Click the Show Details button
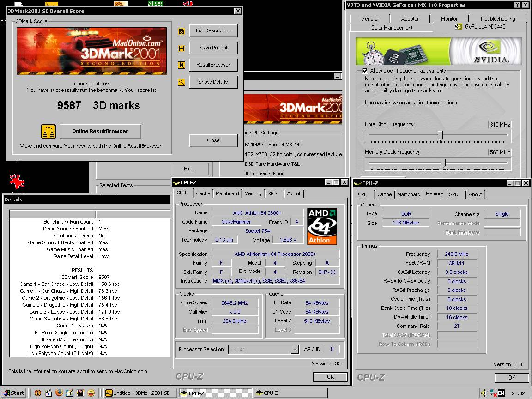 213,82
